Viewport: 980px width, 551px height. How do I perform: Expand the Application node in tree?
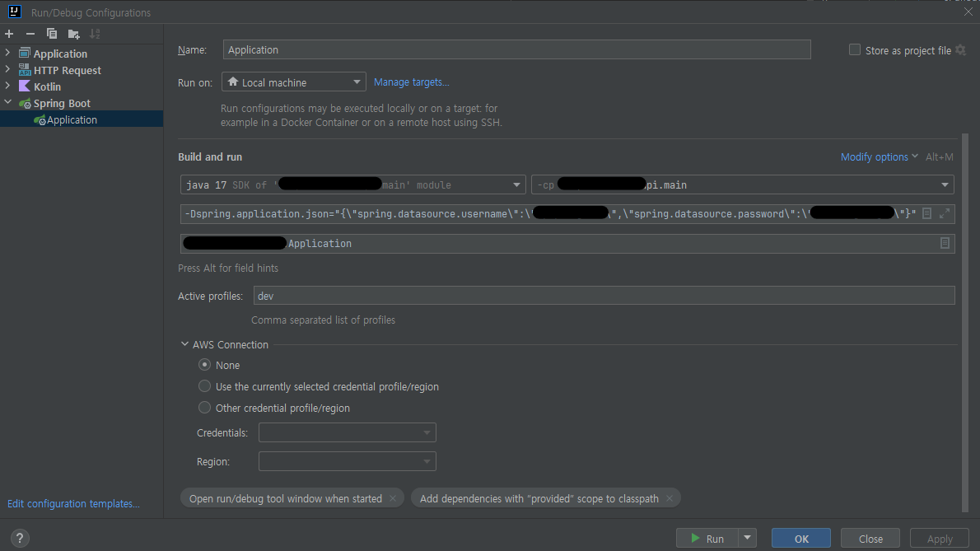7,53
